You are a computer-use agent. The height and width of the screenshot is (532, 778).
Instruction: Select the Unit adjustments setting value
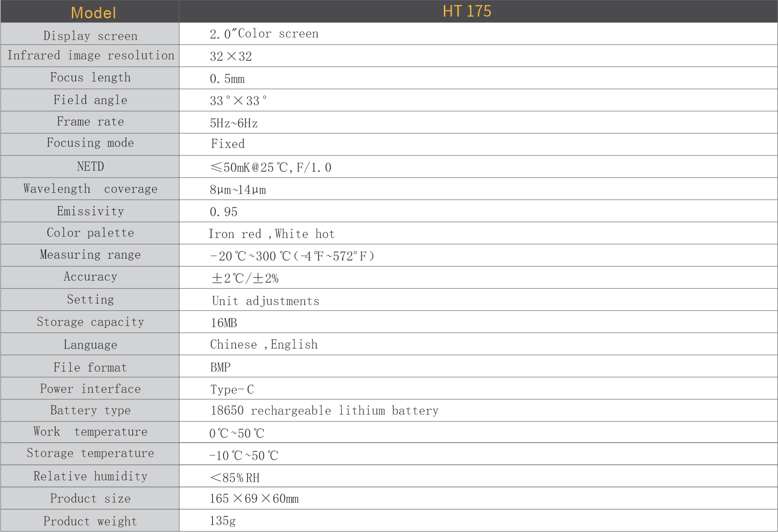point(265,301)
